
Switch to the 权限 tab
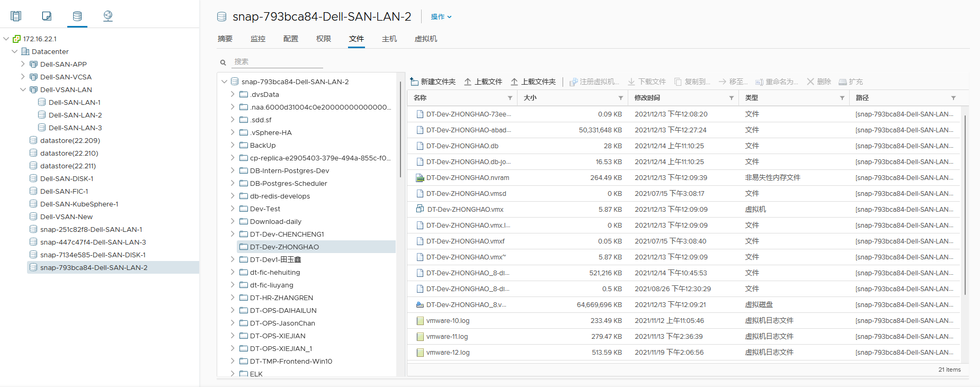[324, 39]
